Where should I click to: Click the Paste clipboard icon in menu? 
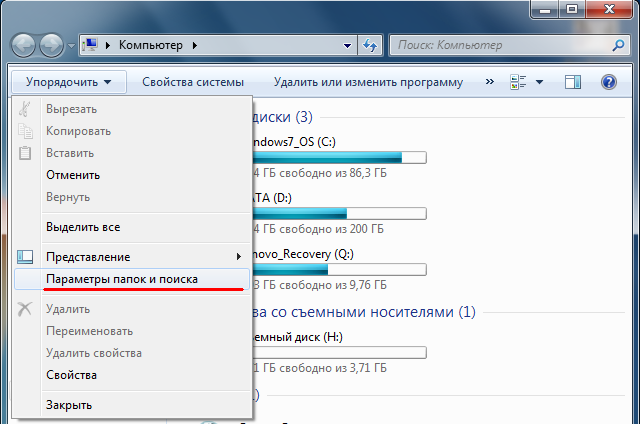point(25,153)
